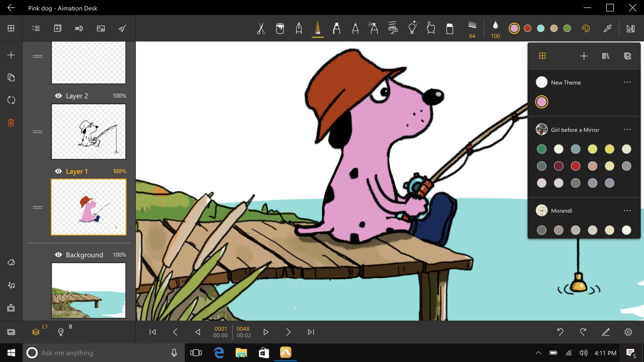Switch to the palette library tab
This screenshot has height=362, width=644.
[606, 56]
